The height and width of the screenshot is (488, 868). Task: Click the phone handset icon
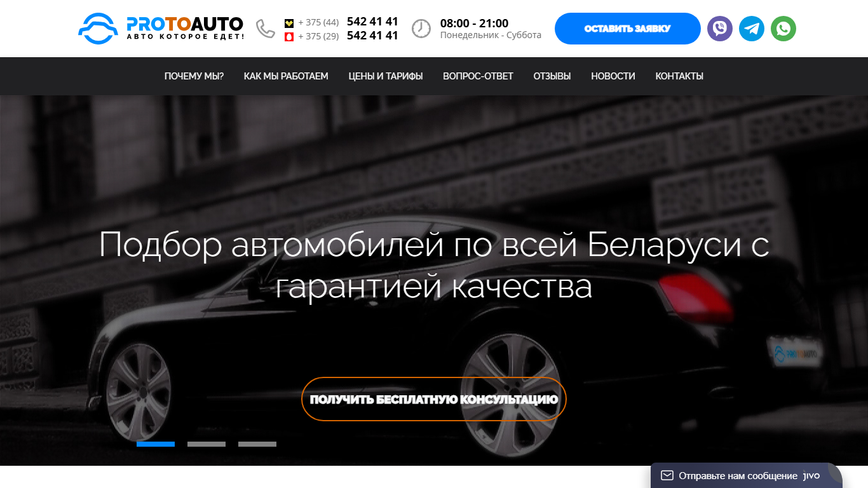click(266, 29)
